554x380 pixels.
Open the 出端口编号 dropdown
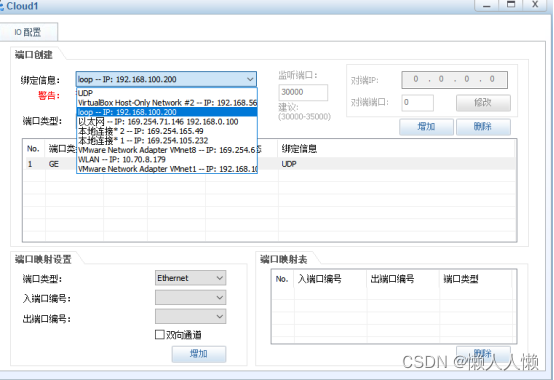(x=190, y=316)
